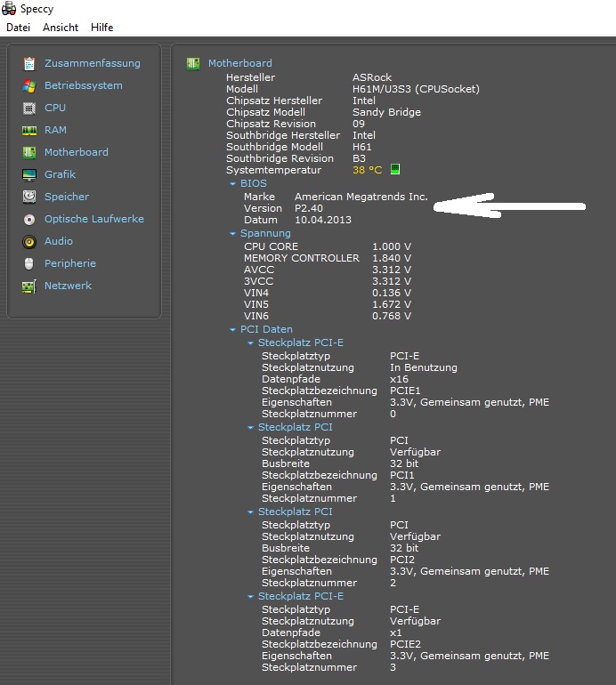Click the MEMORY CONTROLLER value 1.840 V

click(x=392, y=258)
